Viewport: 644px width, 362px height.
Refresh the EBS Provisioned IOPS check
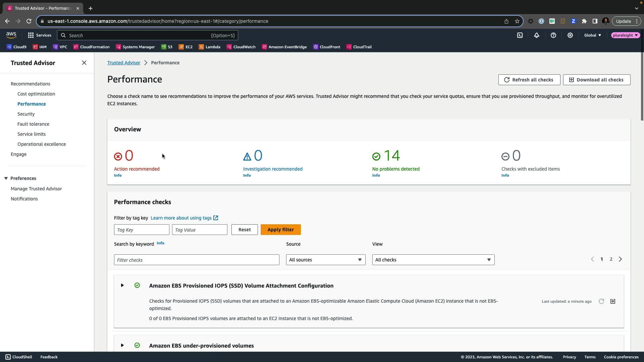tap(601, 301)
